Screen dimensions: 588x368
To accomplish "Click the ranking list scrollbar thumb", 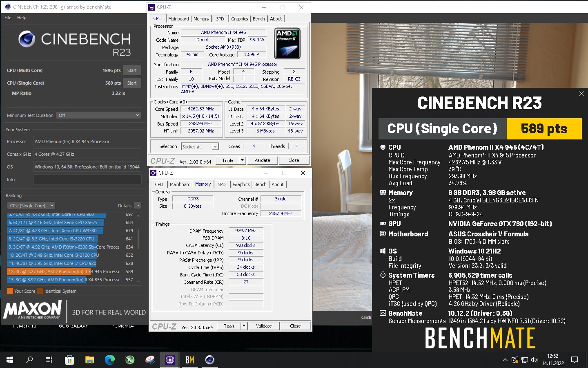I will point(138,239).
